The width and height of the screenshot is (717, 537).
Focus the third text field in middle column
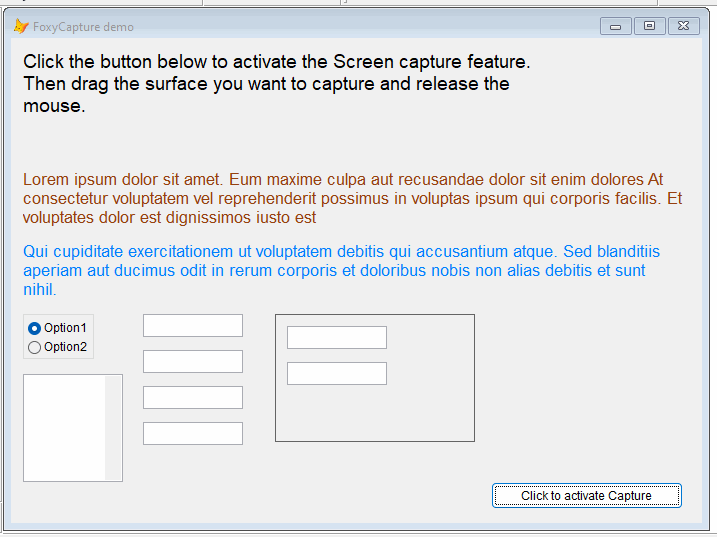[x=193, y=398]
